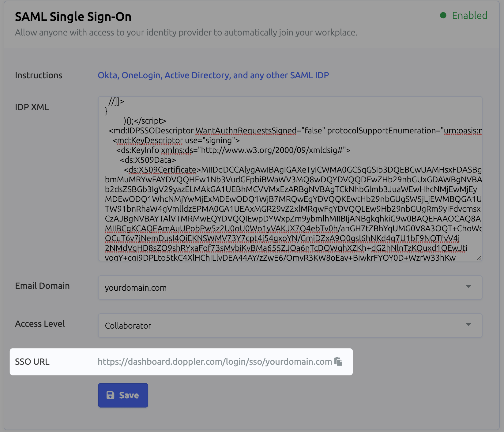Image resolution: width=504 pixels, height=432 pixels.
Task: Open the Access Level dropdown
Action: 290,326
